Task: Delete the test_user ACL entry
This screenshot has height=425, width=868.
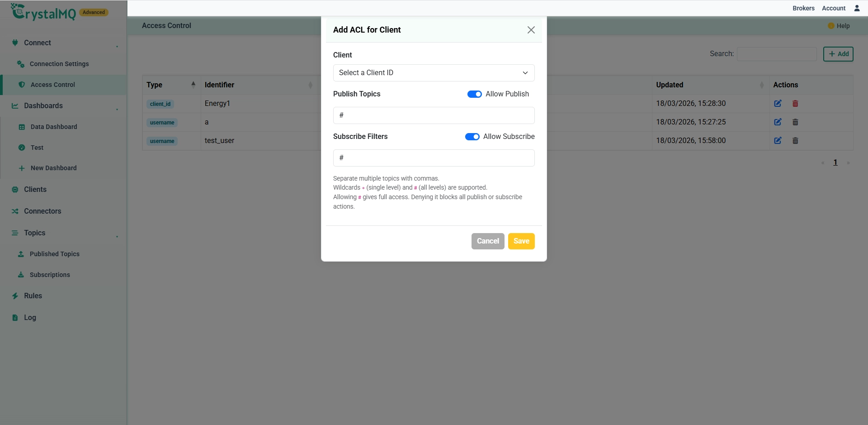Action: (795, 141)
